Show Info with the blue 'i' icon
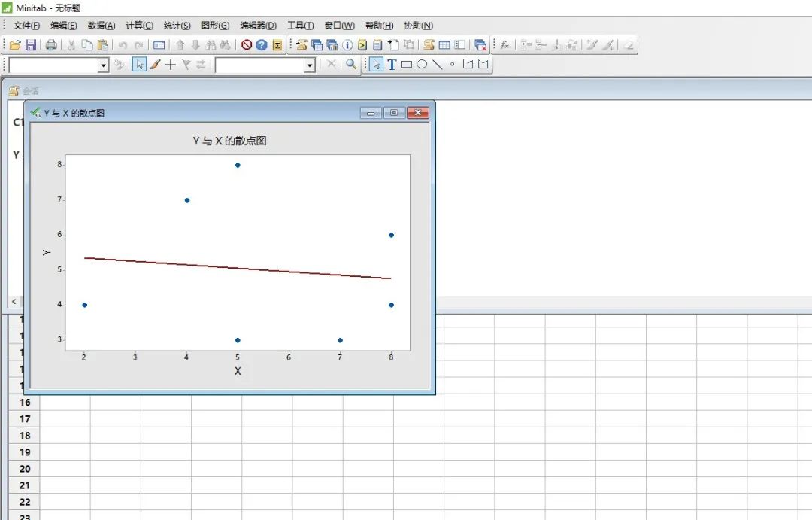This screenshot has width=812, height=520. coord(347,45)
